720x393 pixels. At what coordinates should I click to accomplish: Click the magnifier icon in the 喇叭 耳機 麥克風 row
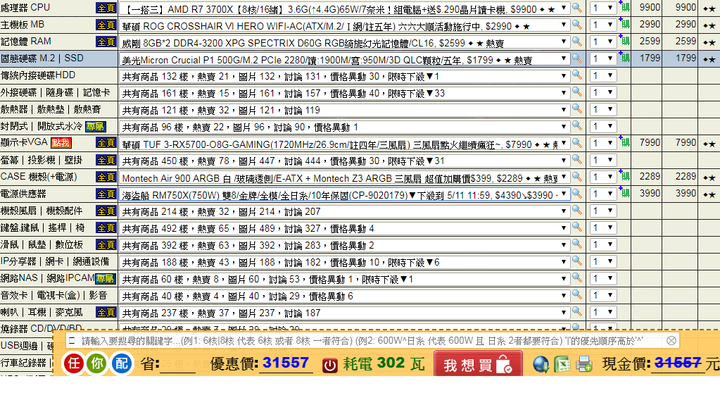pyautogui.click(x=577, y=312)
